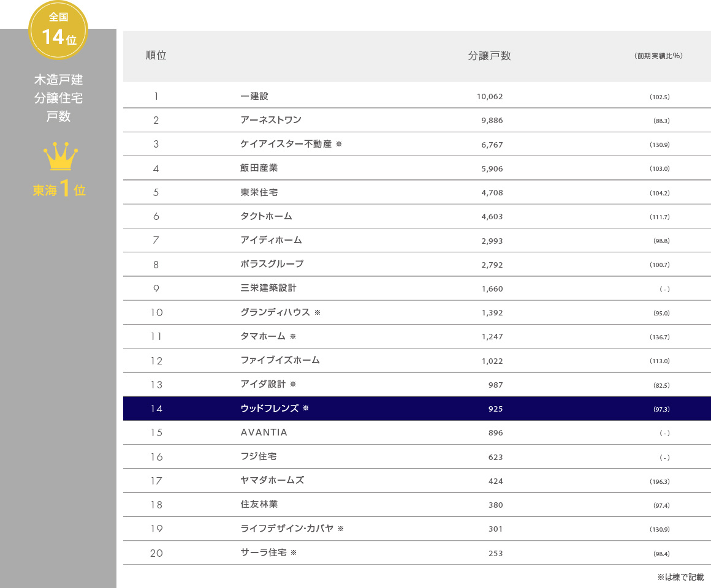Select company 東栄住宅
Viewport: 711px width, 588px height.
coord(259,192)
